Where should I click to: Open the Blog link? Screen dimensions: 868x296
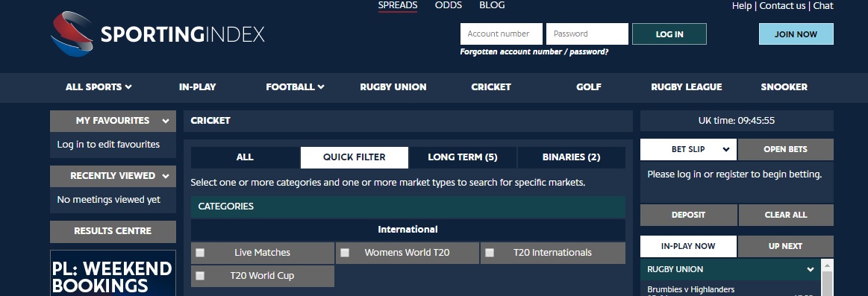coord(492,5)
